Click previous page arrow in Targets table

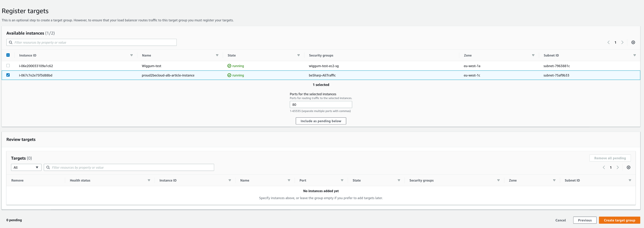[604, 167]
